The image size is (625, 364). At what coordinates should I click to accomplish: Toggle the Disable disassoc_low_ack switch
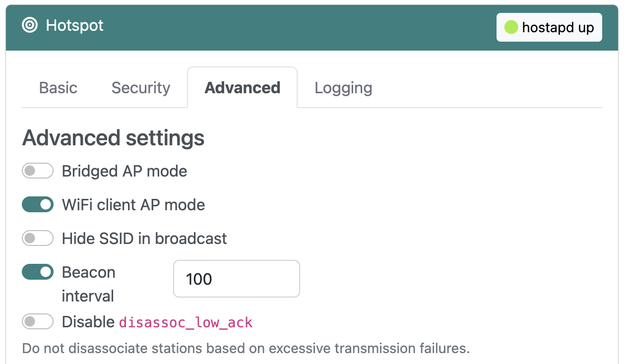click(x=38, y=322)
